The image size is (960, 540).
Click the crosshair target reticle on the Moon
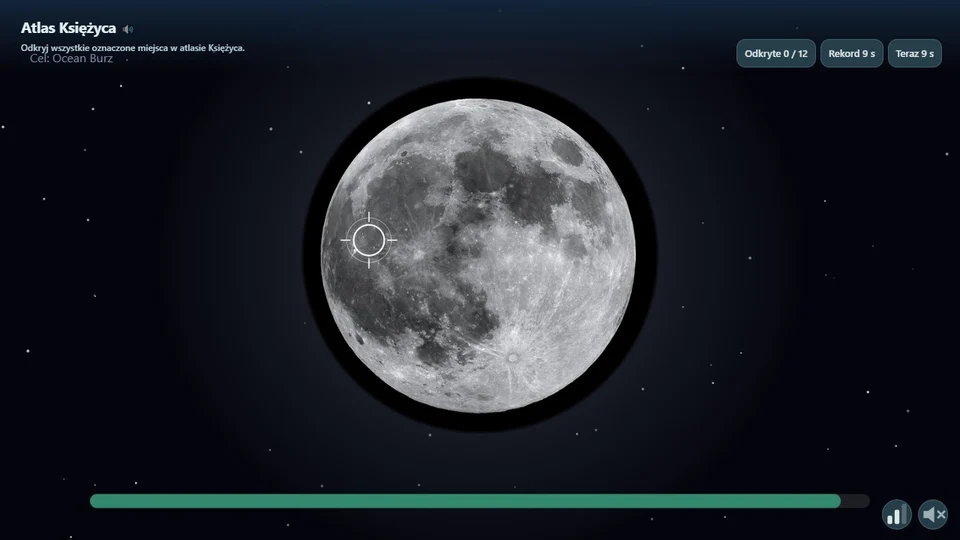[369, 240]
